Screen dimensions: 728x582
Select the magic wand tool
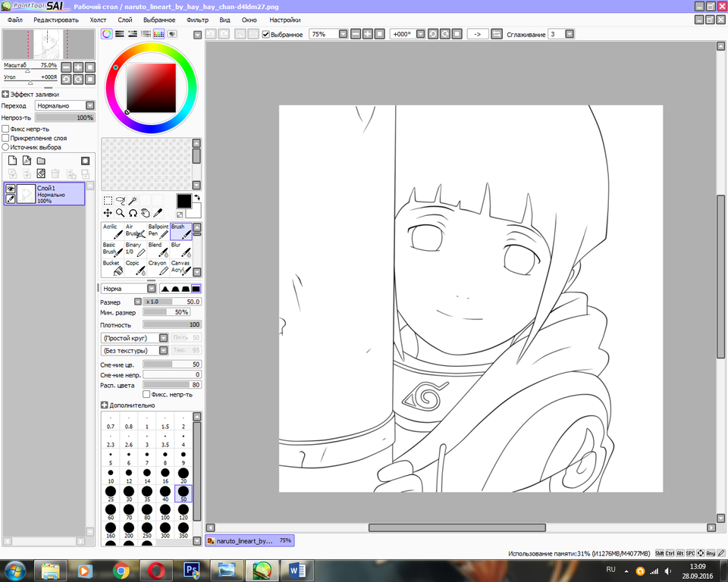(x=133, y=201)
